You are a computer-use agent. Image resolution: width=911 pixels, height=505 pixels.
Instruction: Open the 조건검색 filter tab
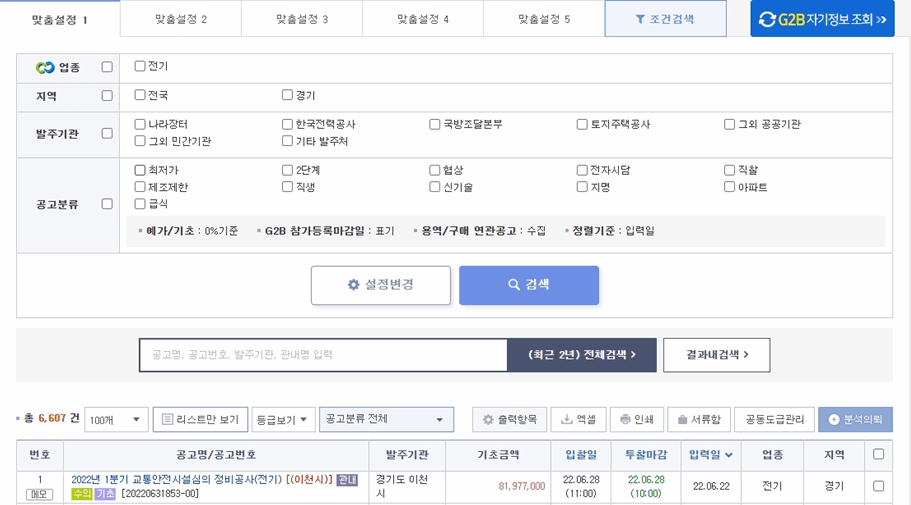tap(665, 19)
